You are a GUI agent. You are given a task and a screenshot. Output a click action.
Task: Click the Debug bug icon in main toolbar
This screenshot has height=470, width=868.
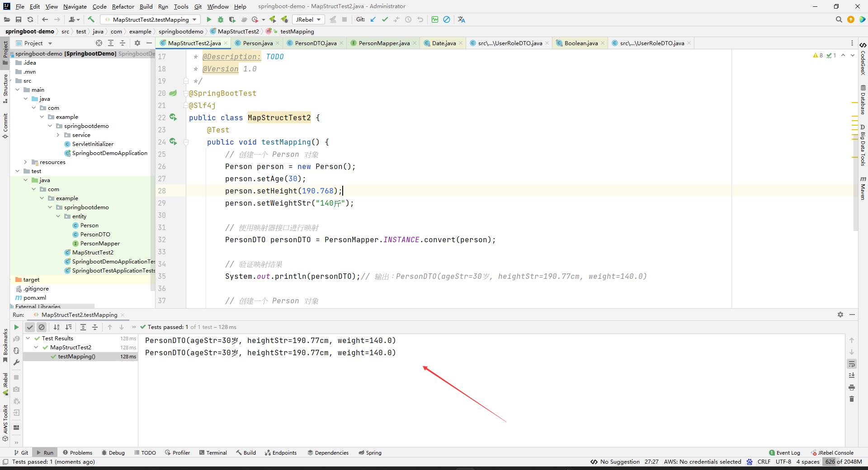click(x=221, y=19)
